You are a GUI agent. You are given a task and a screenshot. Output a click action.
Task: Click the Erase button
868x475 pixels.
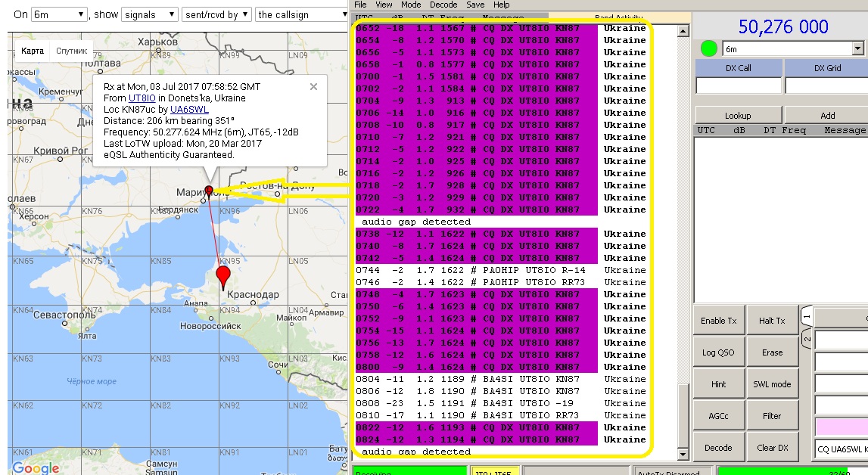pos(772,352)
